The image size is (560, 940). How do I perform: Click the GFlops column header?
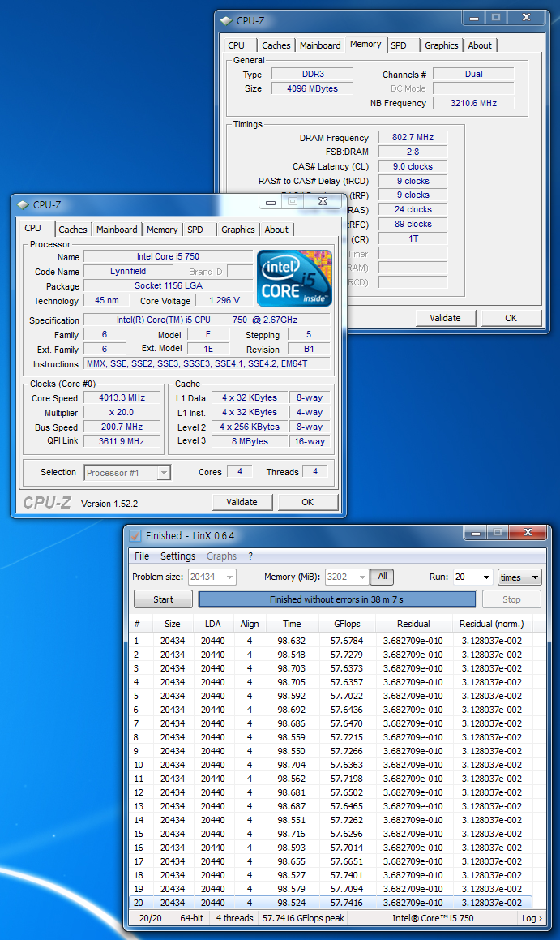tap(348, 624)
